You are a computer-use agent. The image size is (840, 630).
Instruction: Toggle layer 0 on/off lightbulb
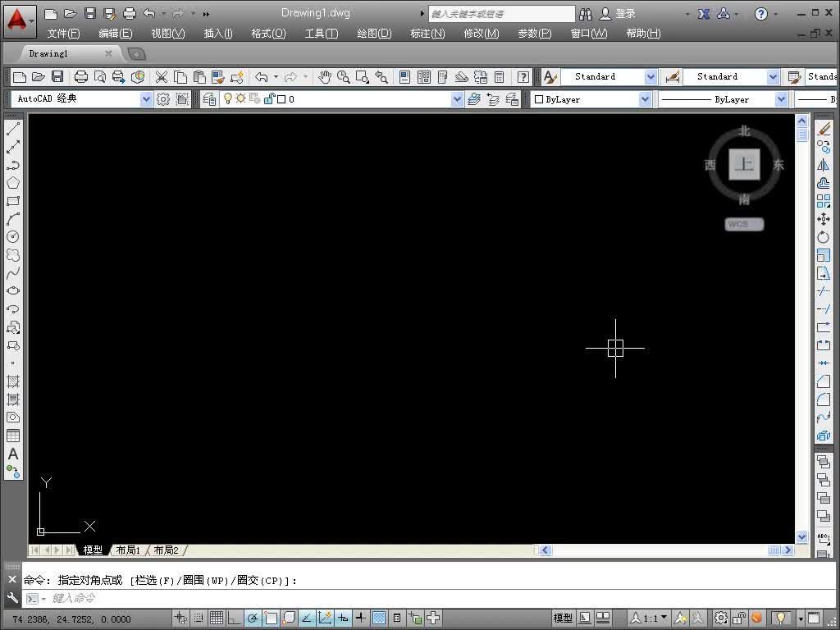pyautogui.click(x=228, y=98)
